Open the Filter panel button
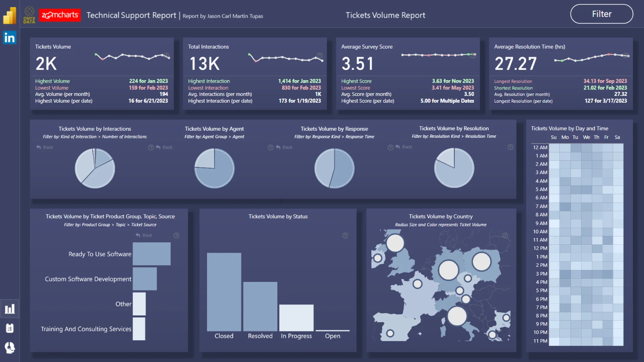Viewport: 644px width, 362px height. point(601,14)
